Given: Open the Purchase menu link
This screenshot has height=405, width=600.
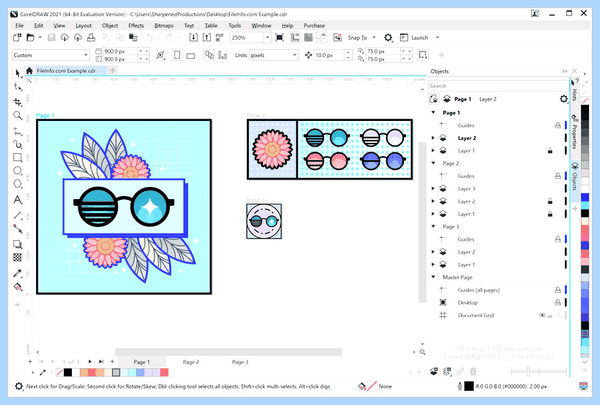Looking at the screenshot, I should point(314,26).
